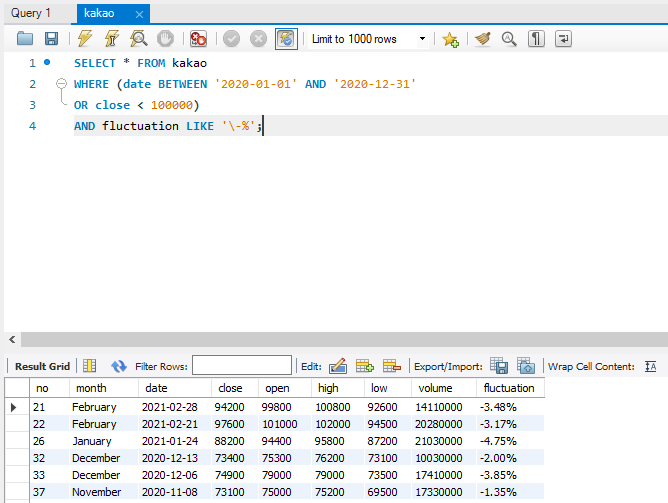Stop query execution hand icon
The height and width of the screenshot is (503, 668).
pyautogui.click(x=165, y=39)
